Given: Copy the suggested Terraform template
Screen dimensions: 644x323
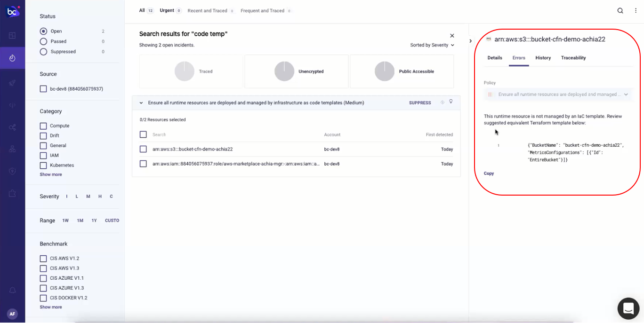Looking at the screenshot, I should pyautogui.click(x=489, y=173).
